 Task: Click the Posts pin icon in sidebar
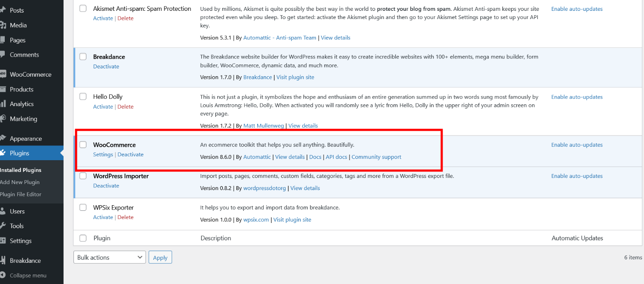tap(2, 10)
